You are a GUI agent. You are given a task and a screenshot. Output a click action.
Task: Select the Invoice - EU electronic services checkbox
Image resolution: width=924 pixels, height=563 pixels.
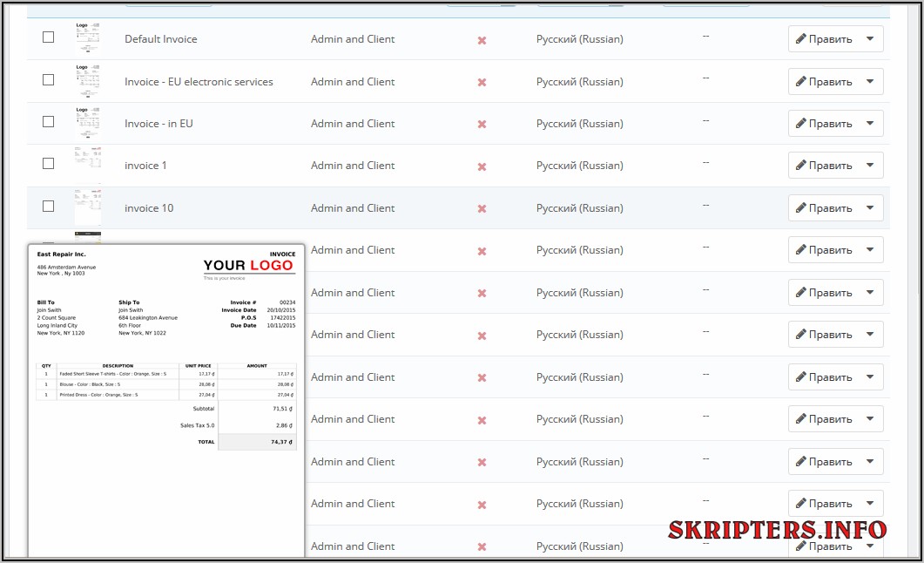48,79
